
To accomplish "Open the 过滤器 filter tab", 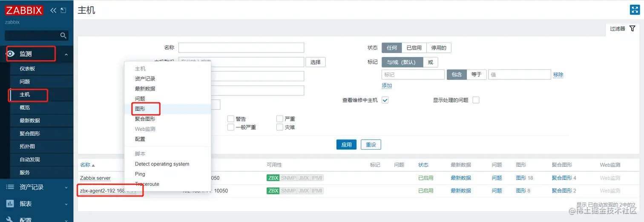I will tap(622, 29).
